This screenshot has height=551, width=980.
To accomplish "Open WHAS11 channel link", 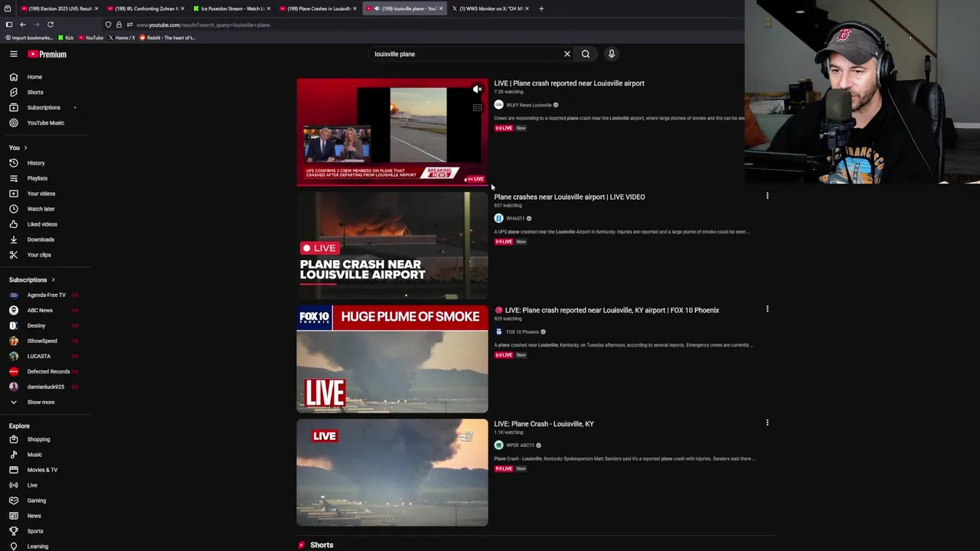I will 514,219.
